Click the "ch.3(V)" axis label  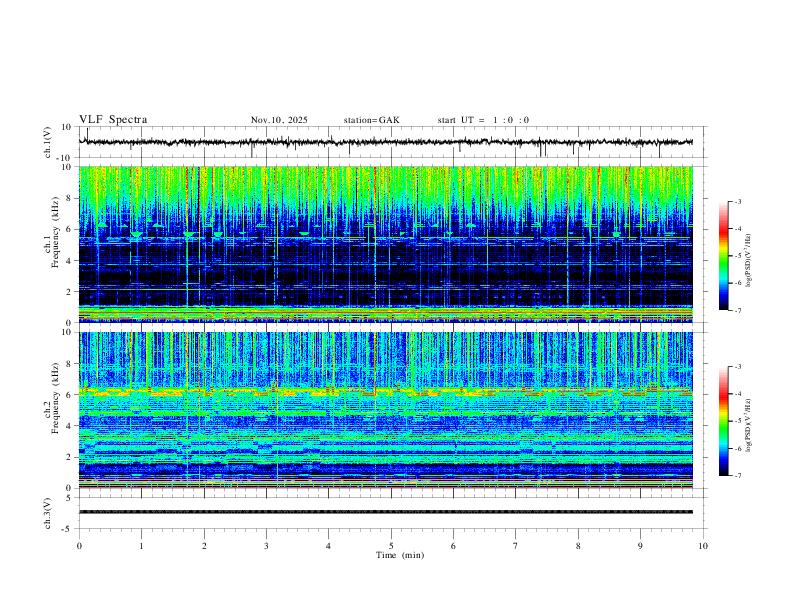click(48, 513)
